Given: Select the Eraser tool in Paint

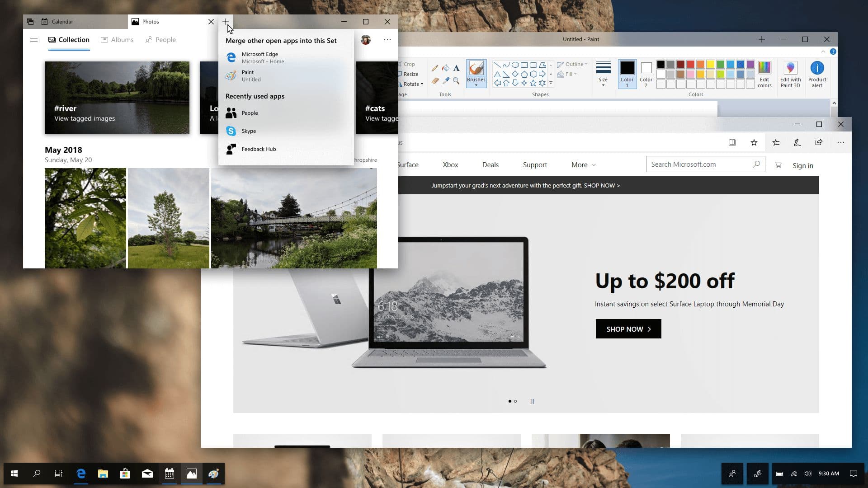Looking at the screenshot, I should coord(435,81).
